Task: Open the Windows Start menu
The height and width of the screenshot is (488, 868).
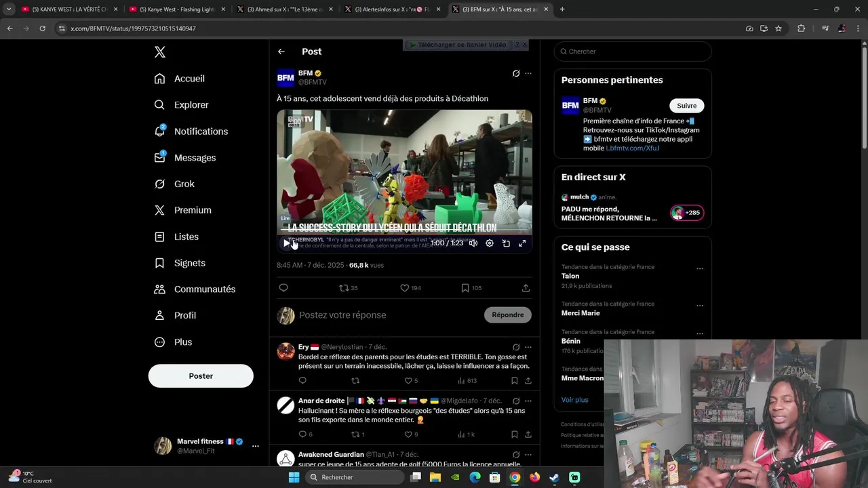Action: (294, 477)
